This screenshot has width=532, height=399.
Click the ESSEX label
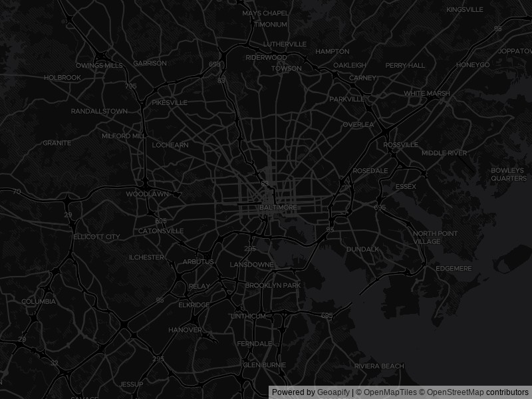click(406, 187)
